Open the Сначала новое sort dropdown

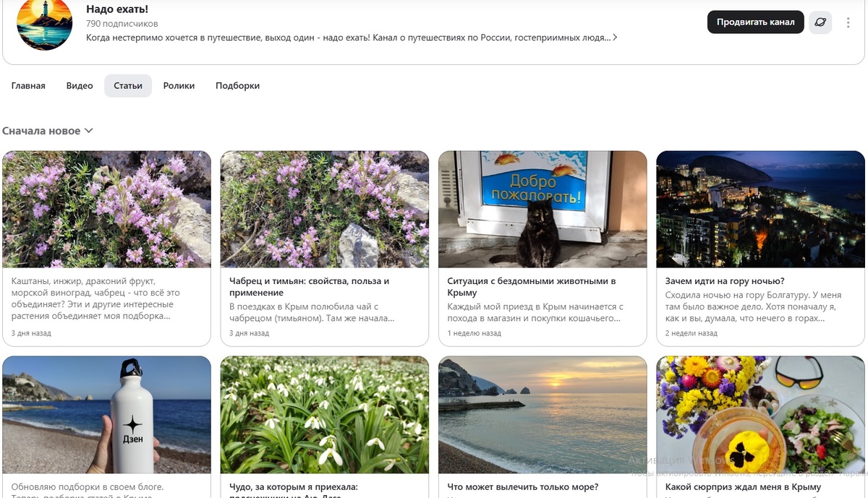click(x=48, y=131)
